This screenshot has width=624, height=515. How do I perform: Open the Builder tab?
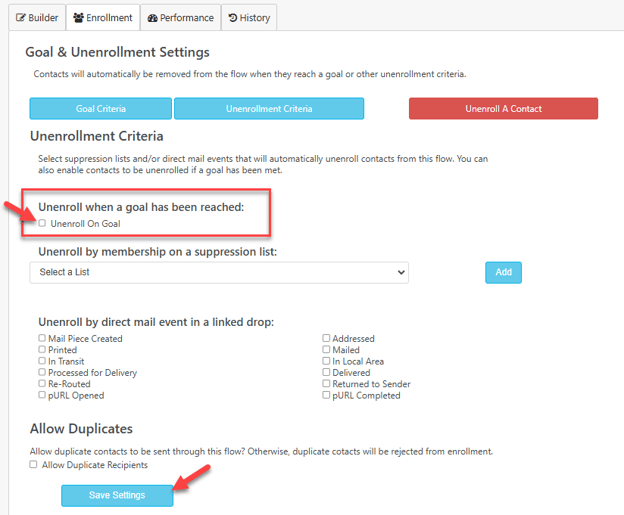pyautogui.click(x=37, y=18)
